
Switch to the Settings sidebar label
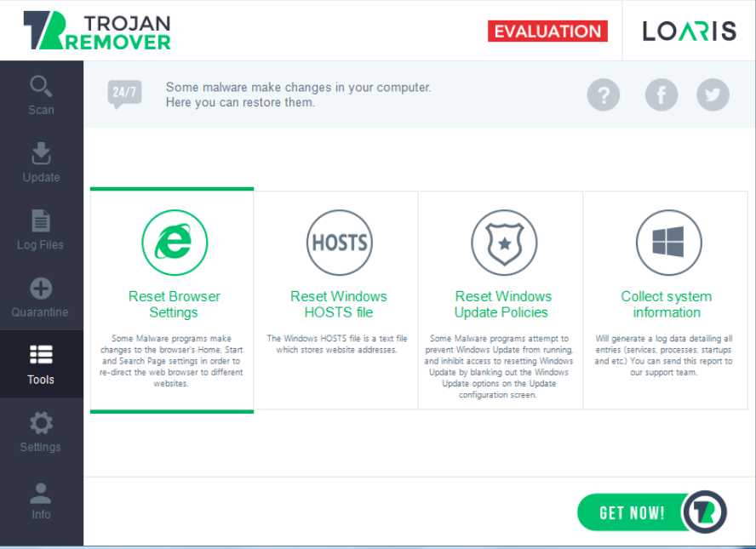pos(41,448)
